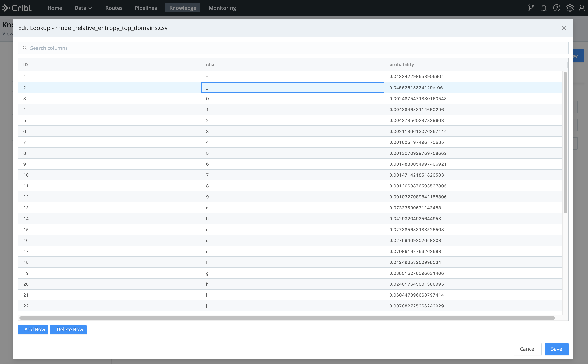Click the Add Row button
Image resolution: width=588 pixels, height=364 pixels.
click(x=33, y=329)
